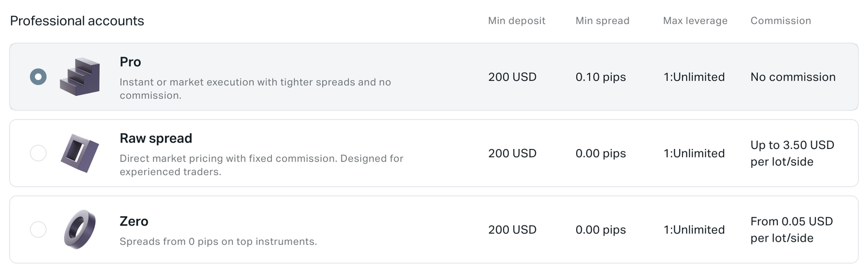Click the Raw spread hollow block icon
Image resolution: width=868 pixels, height=273 pixels.
click(x=80, y=153)
